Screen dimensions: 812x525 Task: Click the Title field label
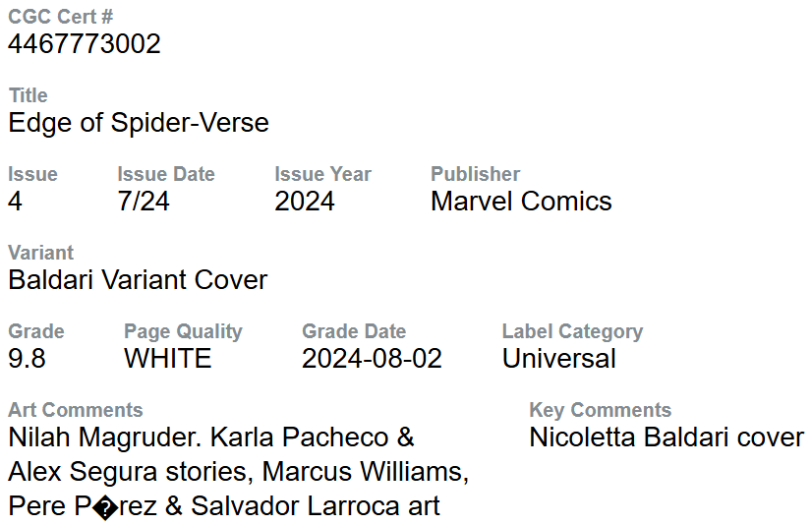click(29, 95)
